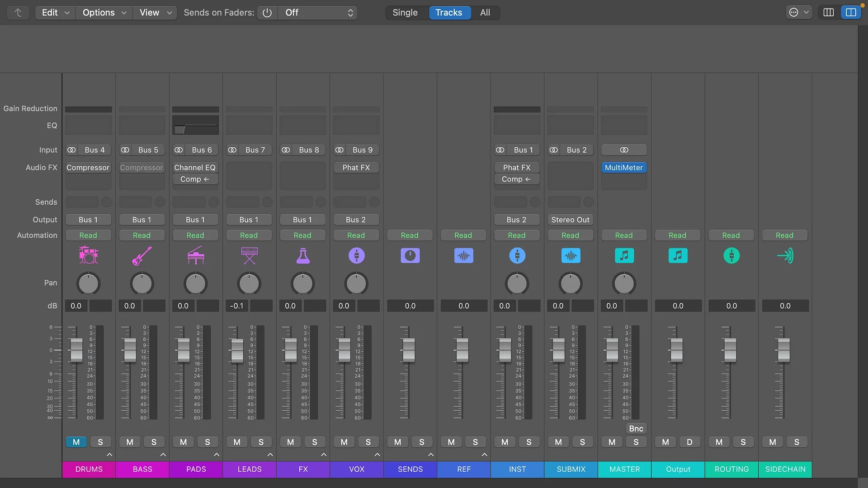
Task: Click the FX flask track icon
Action: pyautogui.click(x=303, y=256)
